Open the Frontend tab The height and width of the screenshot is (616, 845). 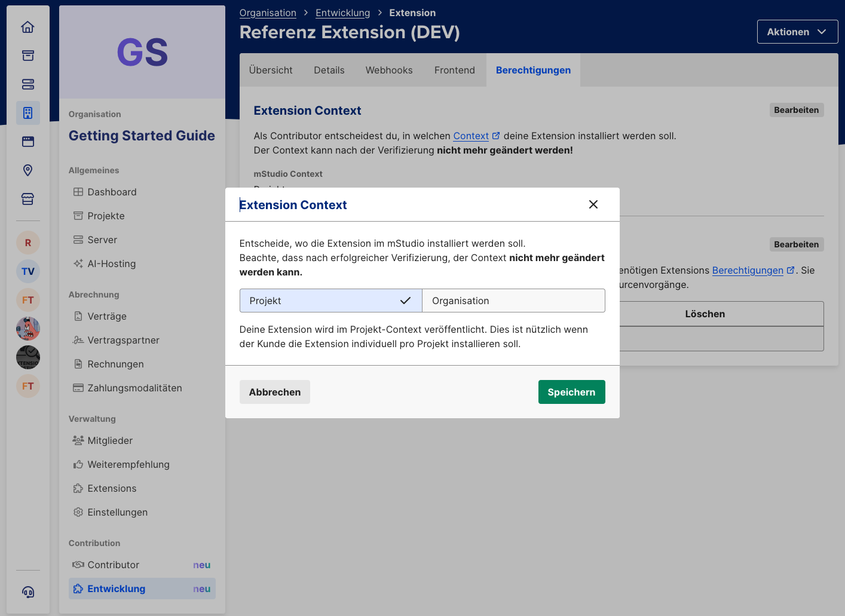click(x=454, y=70)
